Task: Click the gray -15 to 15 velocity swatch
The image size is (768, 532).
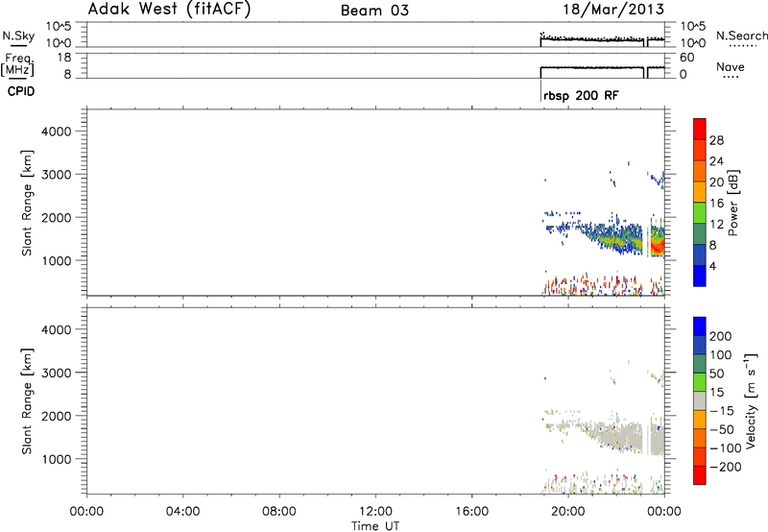Action: point(700,400)
